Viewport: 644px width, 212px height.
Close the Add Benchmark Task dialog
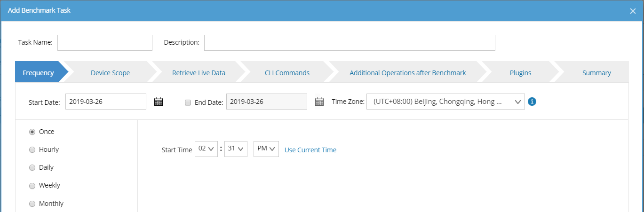633,11
